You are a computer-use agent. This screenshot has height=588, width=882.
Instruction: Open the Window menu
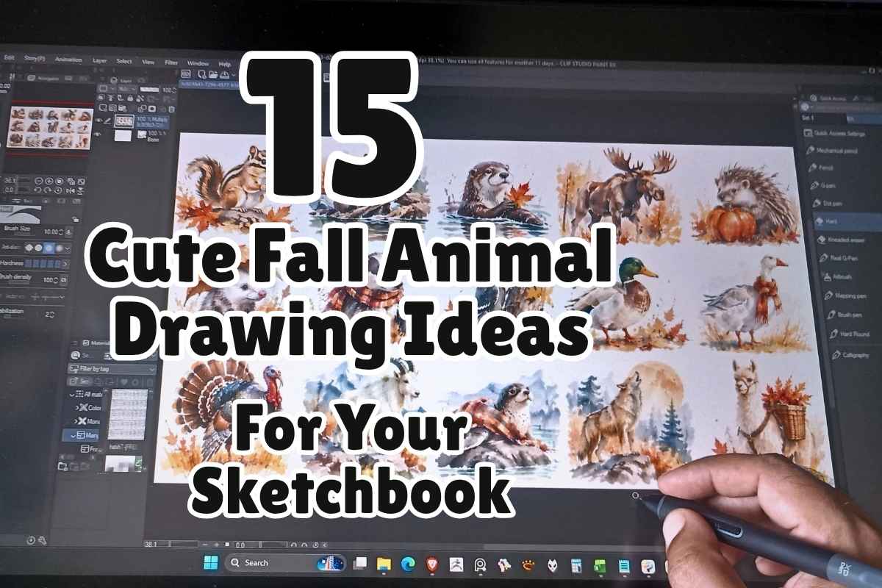coord(198,63)
